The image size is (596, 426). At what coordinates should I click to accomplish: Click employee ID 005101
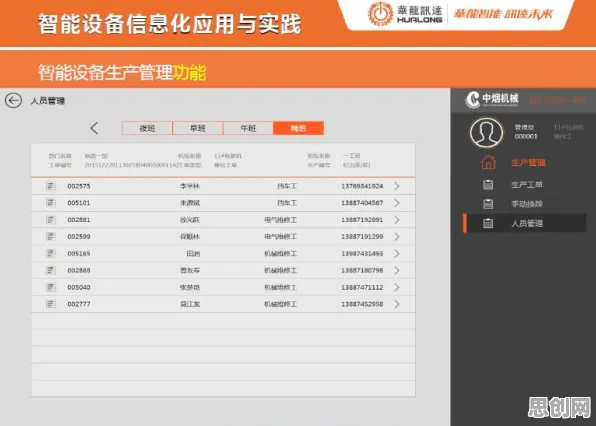[x=79, y=203]
